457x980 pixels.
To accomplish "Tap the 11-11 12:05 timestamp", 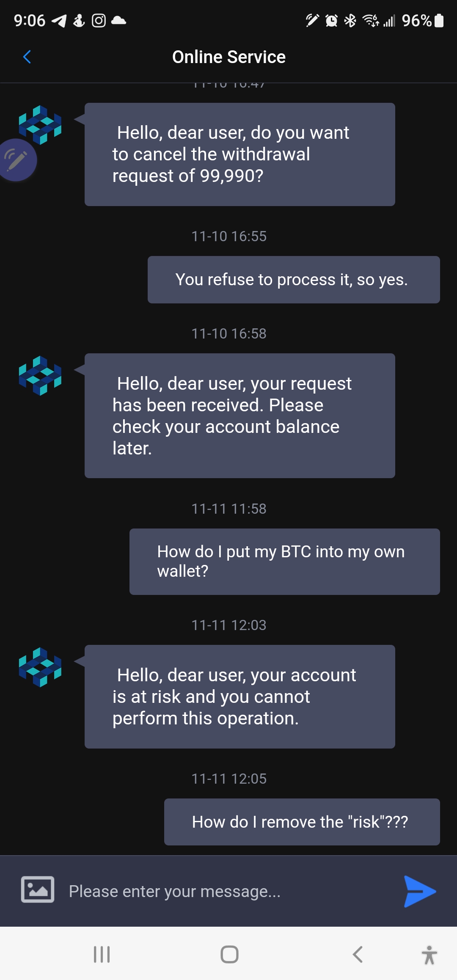I will pos(228,779).
